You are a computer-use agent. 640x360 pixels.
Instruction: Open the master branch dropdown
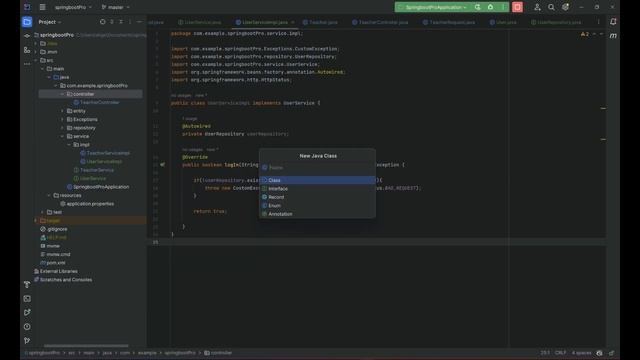(116, 7)
